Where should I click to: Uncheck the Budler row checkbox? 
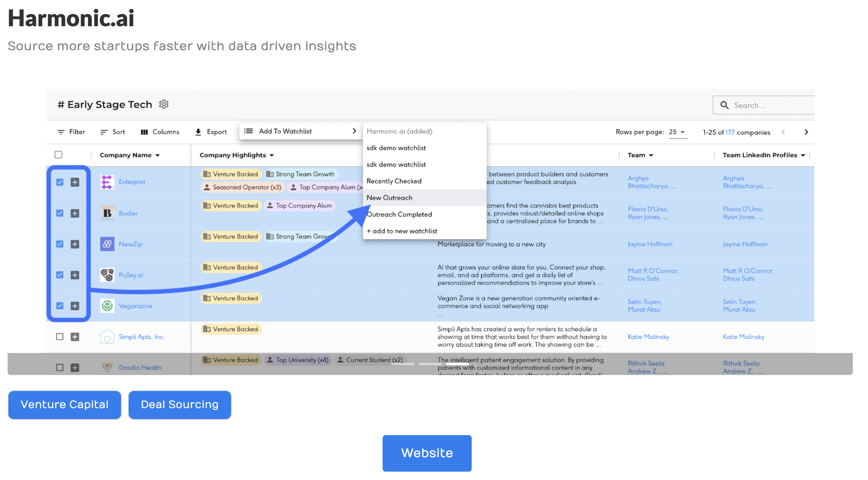60,213
